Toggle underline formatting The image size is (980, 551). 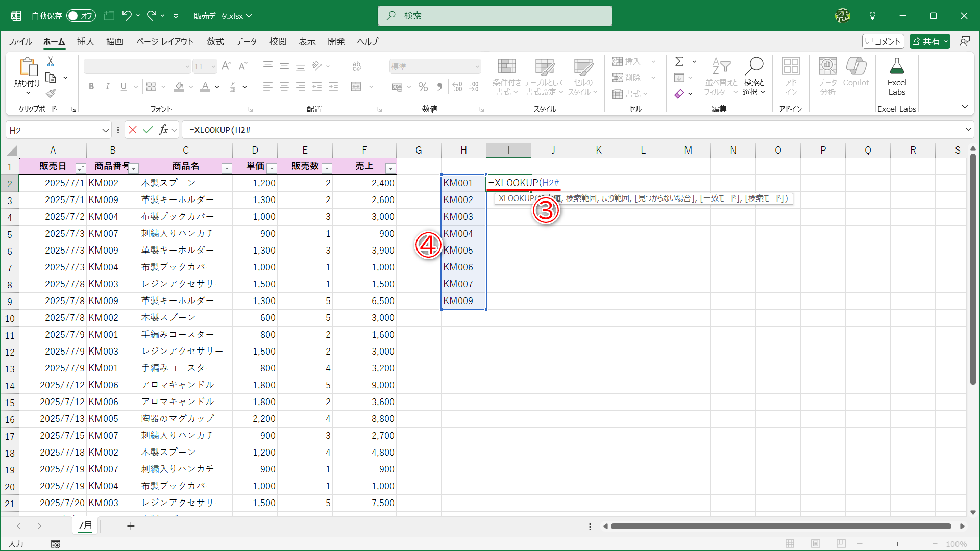122,86
